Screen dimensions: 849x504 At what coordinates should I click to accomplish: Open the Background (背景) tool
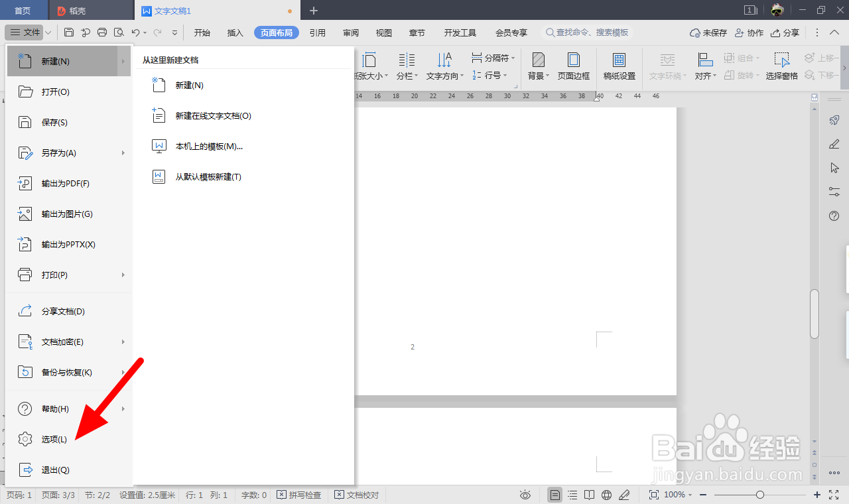click(x=539, y=66)
